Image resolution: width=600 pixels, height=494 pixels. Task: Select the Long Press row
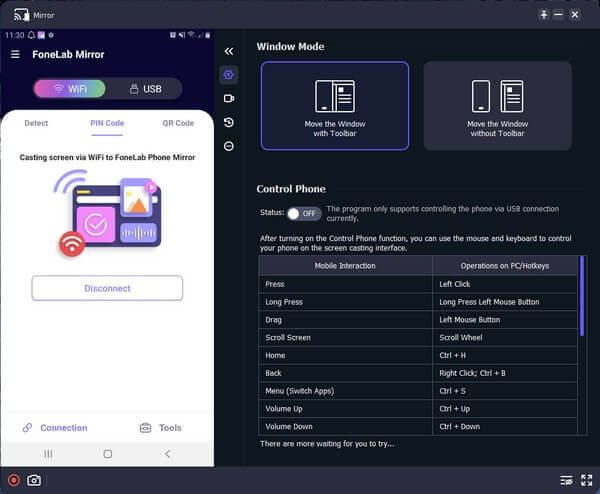click(x=418, y=302)
